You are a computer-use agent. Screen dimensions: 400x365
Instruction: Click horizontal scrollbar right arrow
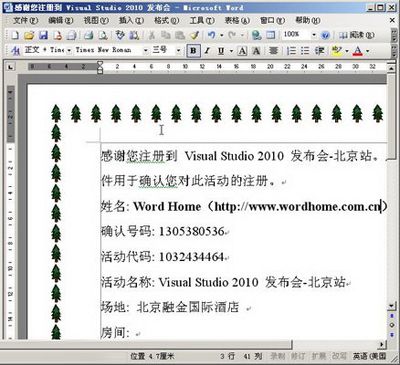coord(382,344)
